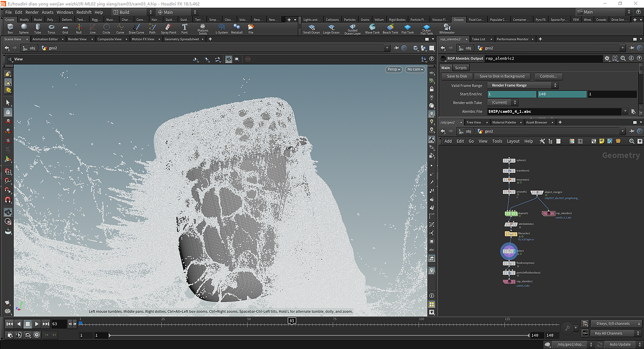Expand the Alembic File path dropdown arrow

pyautogui.click(x=625, y=111)
